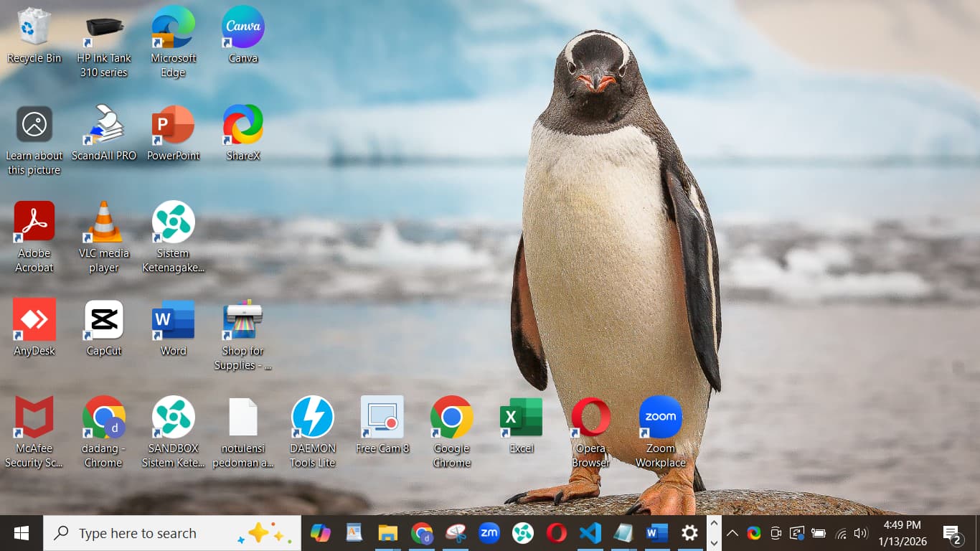Screen dimensions: 980x551
Task: Open Zoom from the taskbar
Action: click(x=489, y=532)
